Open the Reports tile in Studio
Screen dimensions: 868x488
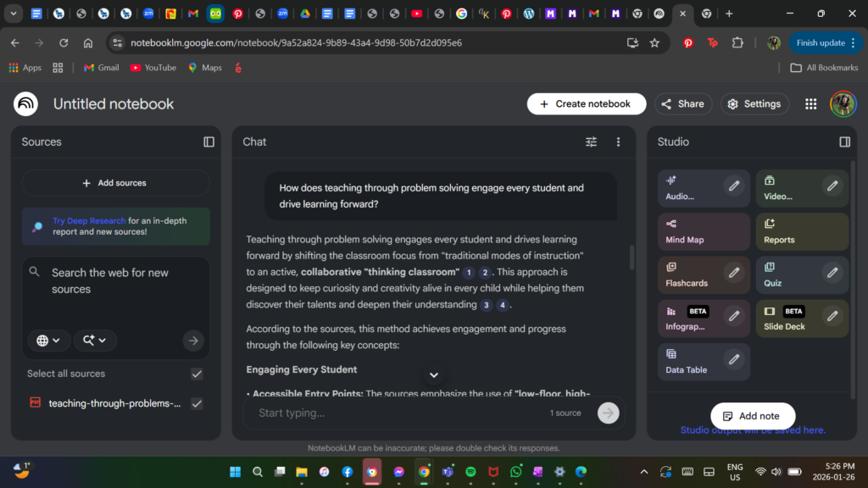pyautogui.click(x=802, y=232)
